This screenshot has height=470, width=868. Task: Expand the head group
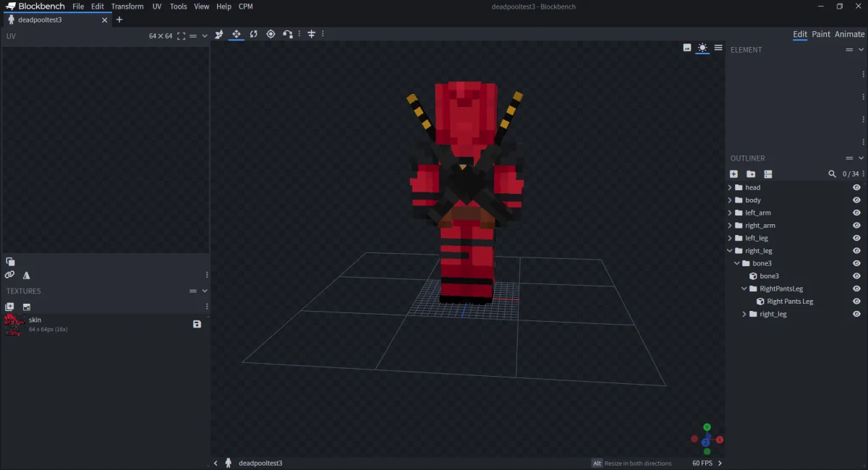point(730,187)
